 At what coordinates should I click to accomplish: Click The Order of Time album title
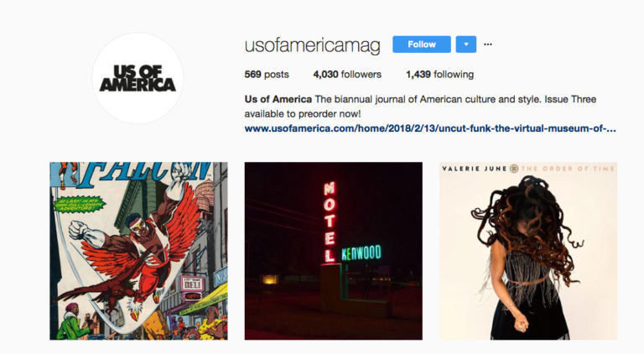tap(567, 169)
